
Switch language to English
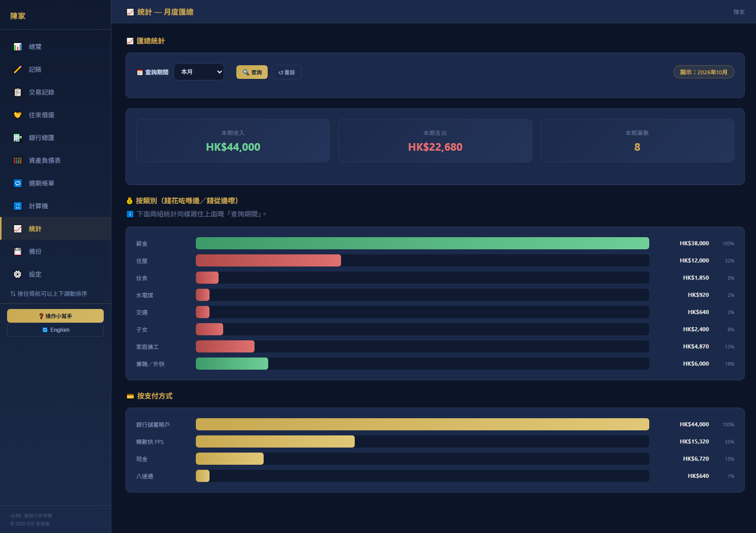click(55, 330)
